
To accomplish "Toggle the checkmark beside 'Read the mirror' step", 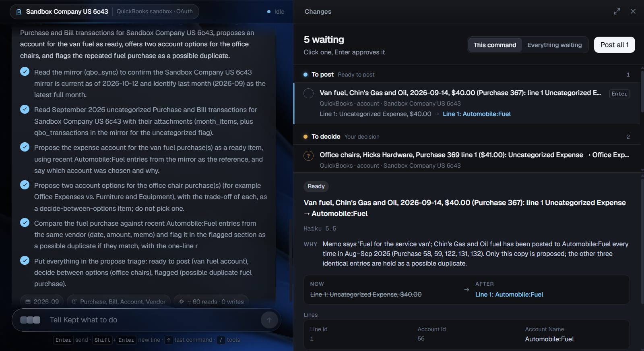I will pos(25,71).
